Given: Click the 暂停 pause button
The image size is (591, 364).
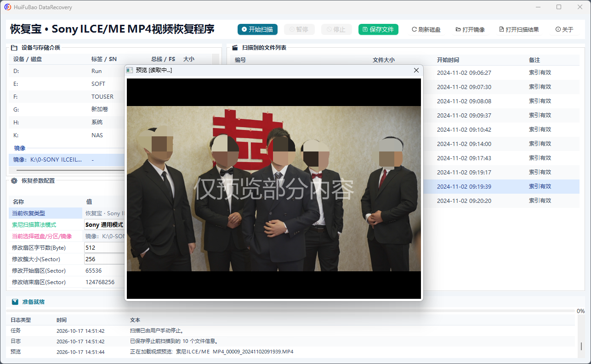Looking at the screenshot, I should coord(299,29).
